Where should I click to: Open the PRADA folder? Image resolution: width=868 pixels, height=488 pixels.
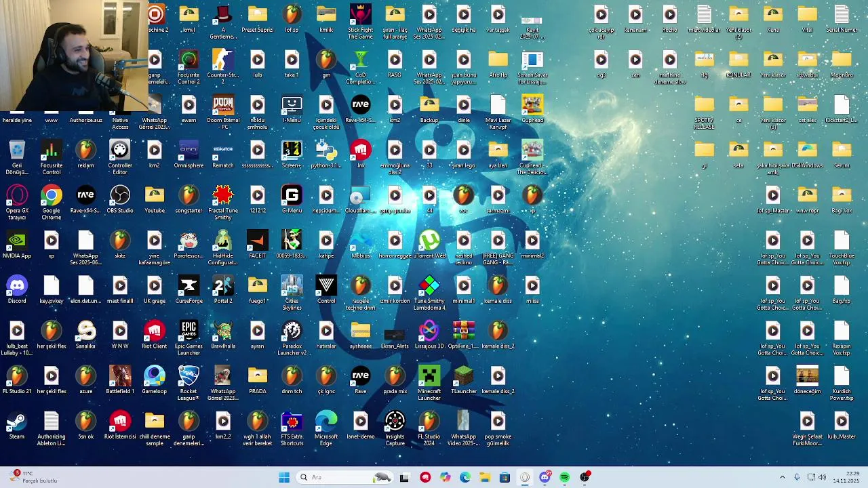[x=257, y=380]
